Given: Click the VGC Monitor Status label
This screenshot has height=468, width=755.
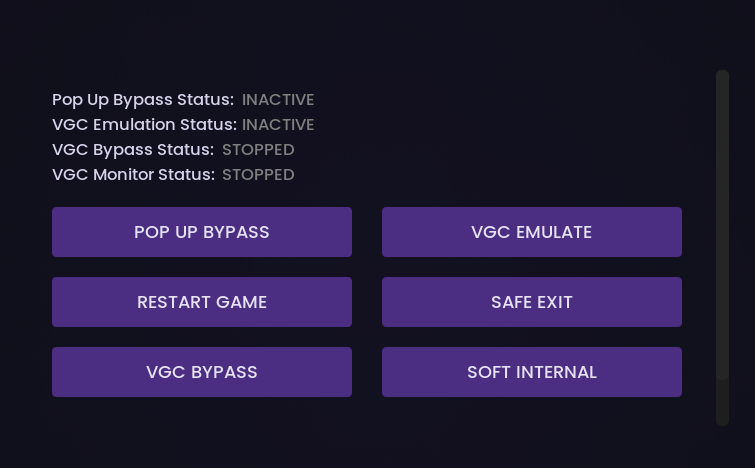Looking at the screenshot, I should (x=133, y=175).
